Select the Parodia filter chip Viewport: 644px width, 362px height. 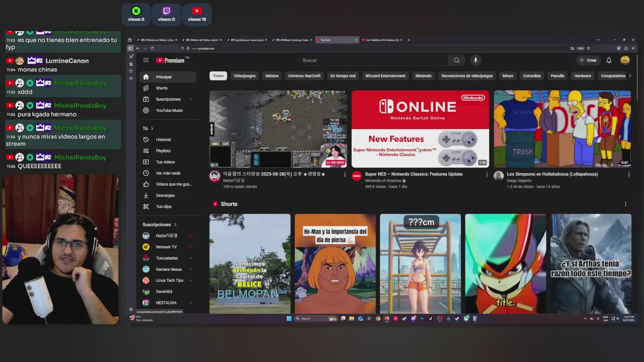557,76
